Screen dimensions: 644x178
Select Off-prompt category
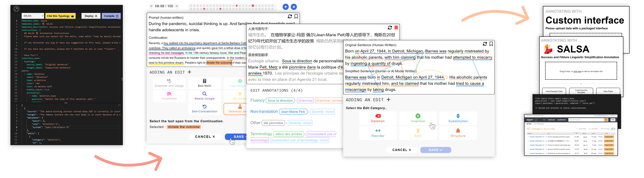235,96
